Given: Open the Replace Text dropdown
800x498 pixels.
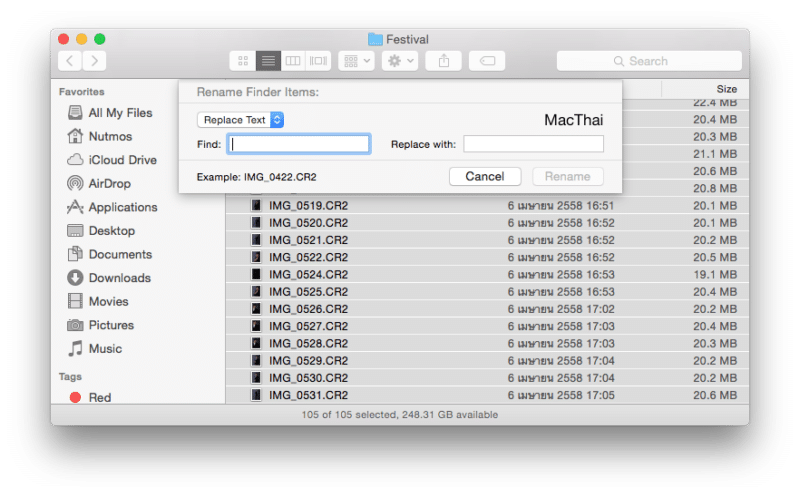Looking at the screenshot, I should (241, 120).
